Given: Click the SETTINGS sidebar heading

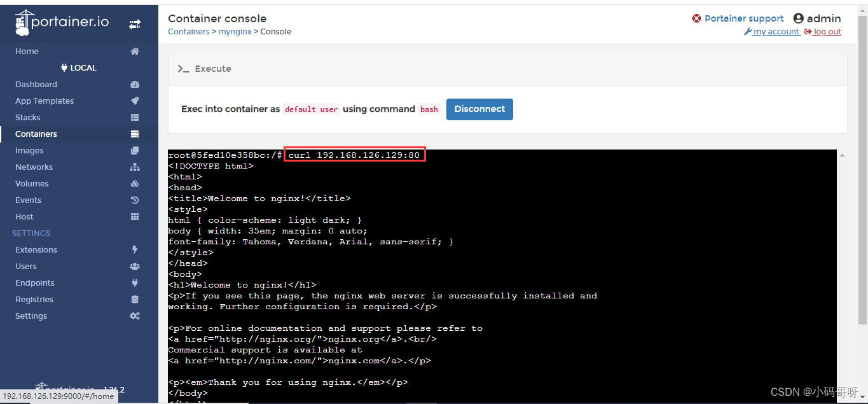Looking at the screenshot, I should (x=31, y=233).
